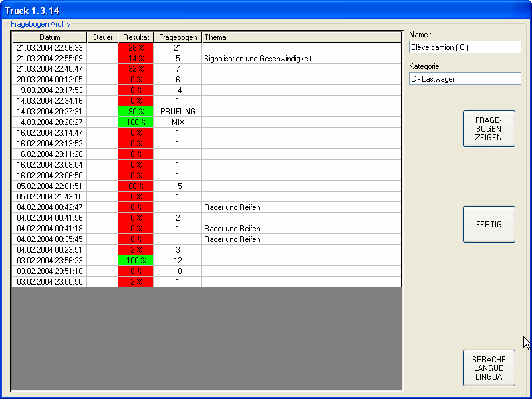Click the Thema column header

(x=301, y=37)
